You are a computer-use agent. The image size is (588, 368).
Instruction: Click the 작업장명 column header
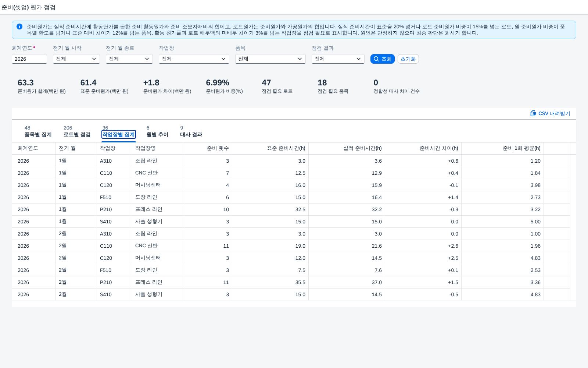159,148
